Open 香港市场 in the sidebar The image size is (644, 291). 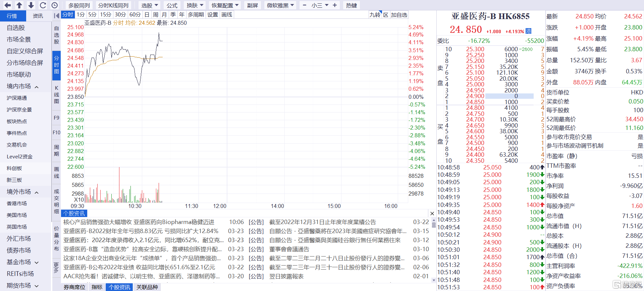(x=17, y=204)
